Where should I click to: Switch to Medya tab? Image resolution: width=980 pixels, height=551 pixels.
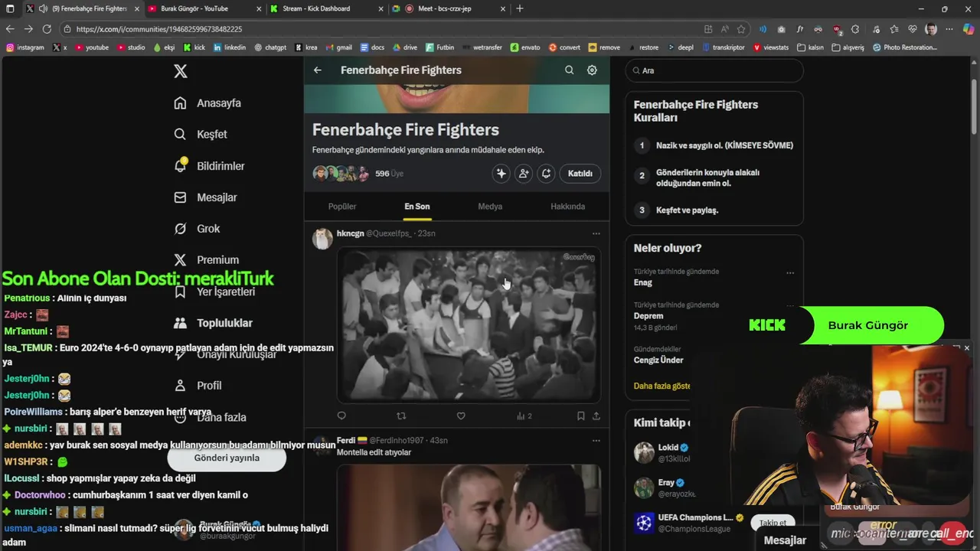pyautogui.click(x=490, y=207)
